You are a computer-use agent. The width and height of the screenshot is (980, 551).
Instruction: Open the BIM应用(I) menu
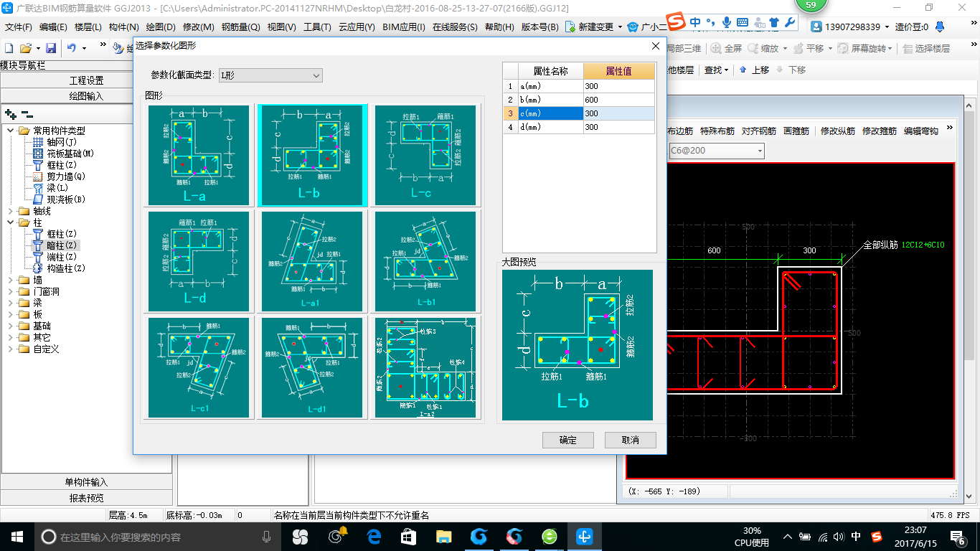click(x=403, y=27)
